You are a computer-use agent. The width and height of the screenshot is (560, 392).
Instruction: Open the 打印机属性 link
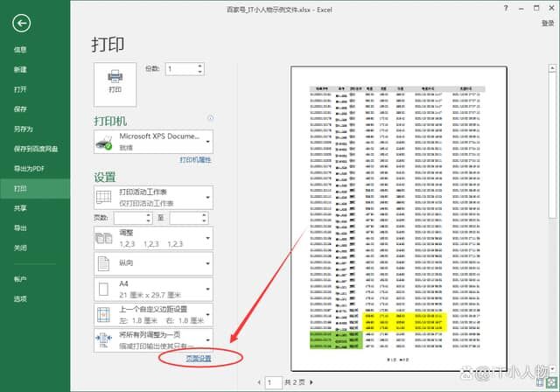click(x=196, y=161)
